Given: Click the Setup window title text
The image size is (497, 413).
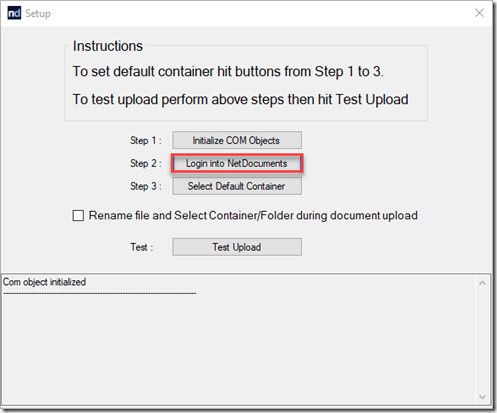Looking at the screenshot, I should click(38, 14).
